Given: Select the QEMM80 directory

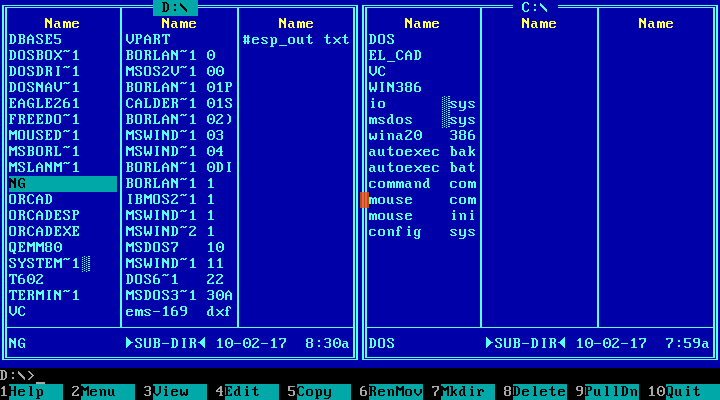Looking at the screenshot, I should tap(35, 248).
